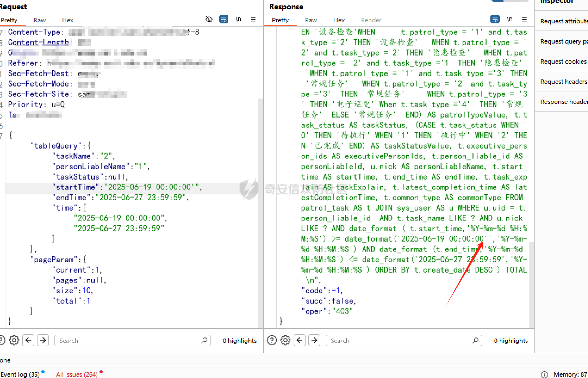
Task: Toggle show newlines \n in Response panel
Action: (x=510, y=19)
